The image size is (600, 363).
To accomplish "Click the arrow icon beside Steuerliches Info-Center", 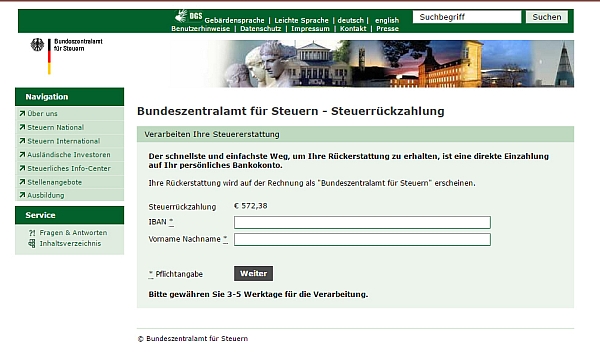I will coord(22,168).
